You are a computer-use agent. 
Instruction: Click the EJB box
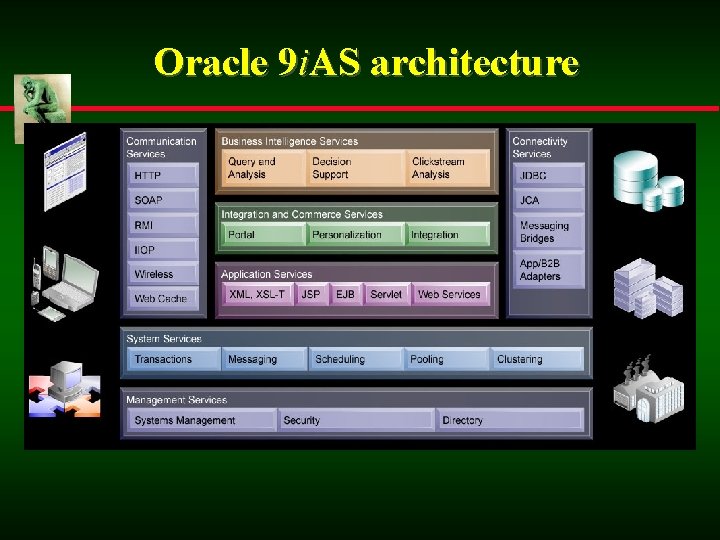[346, 294]
